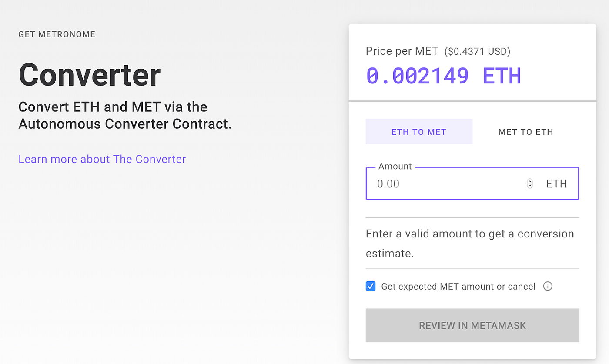Image resolution: width=609 pixels, height=364 pixels.
Task: Open the info tooltip next to the checkbox
Action: click(548, 286)
